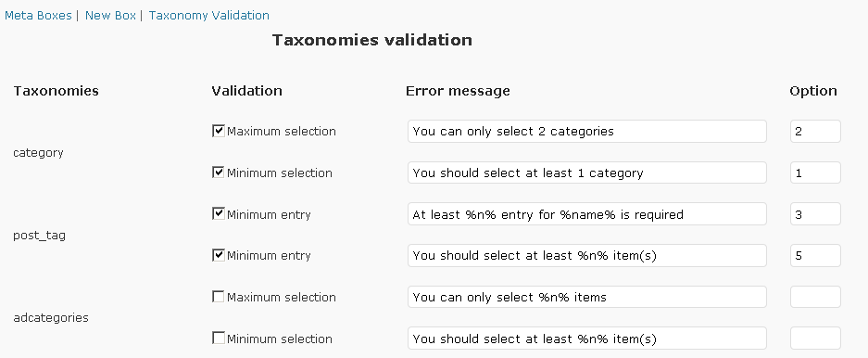The width and height of the screenshot is (868, 358).
Task: Click the 'at least 1 category' message field
Action: (586, 173)
